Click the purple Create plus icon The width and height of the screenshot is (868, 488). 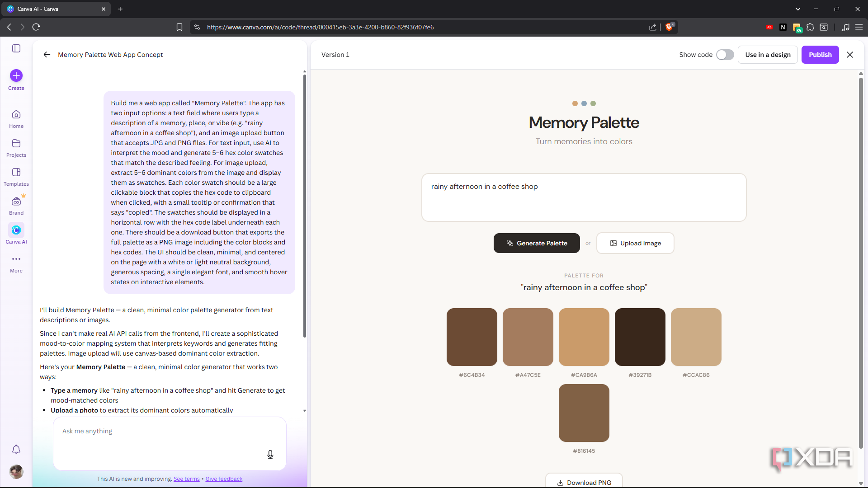click(x=16, y=75)
